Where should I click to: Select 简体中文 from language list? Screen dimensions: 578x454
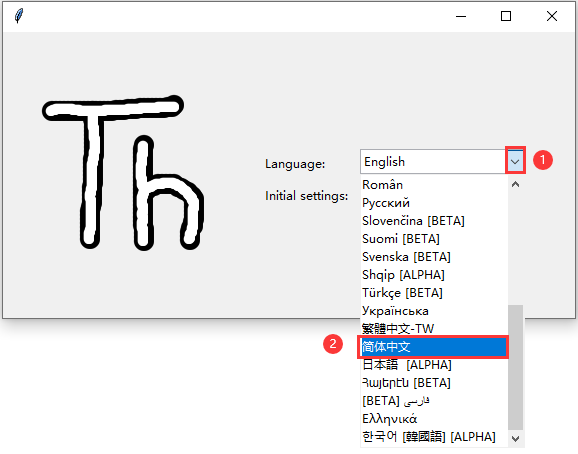(x=434, y=347)
